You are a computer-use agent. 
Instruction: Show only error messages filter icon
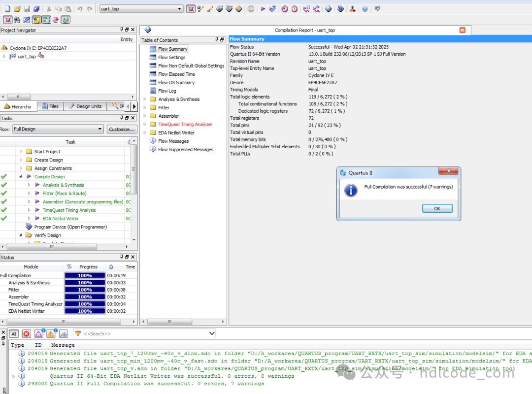(x=27, y=334)
